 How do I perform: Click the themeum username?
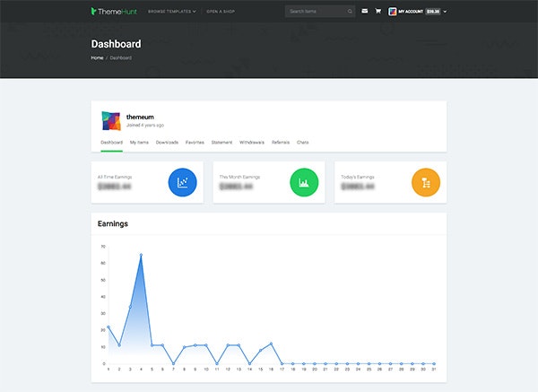(x=140, y=117)
